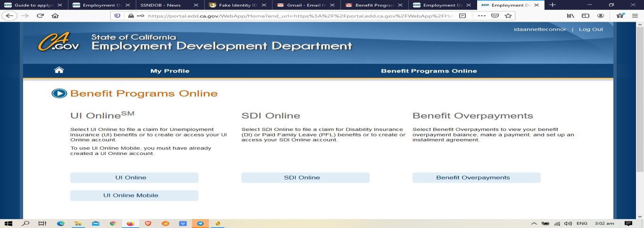Close the 'Gmail - Email' tab
644x228 pixels.
(332, 5)
